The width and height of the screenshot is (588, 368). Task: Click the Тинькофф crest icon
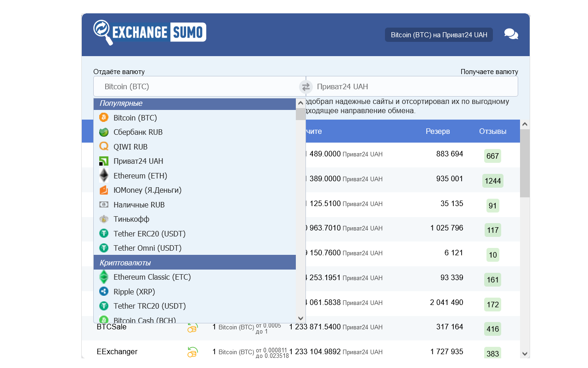tap(104, 219)
